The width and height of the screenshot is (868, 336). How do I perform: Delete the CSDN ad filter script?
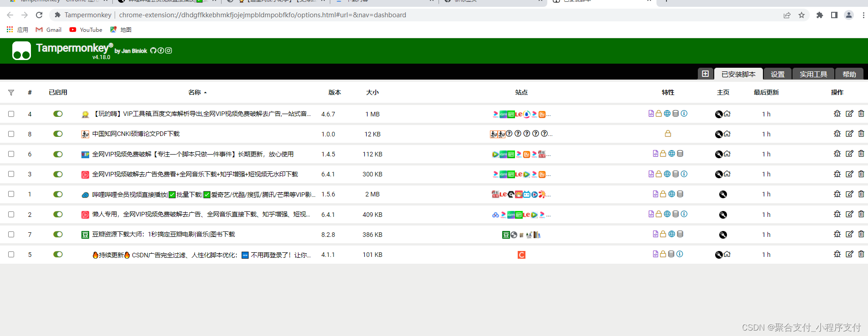tap(861, 254)
